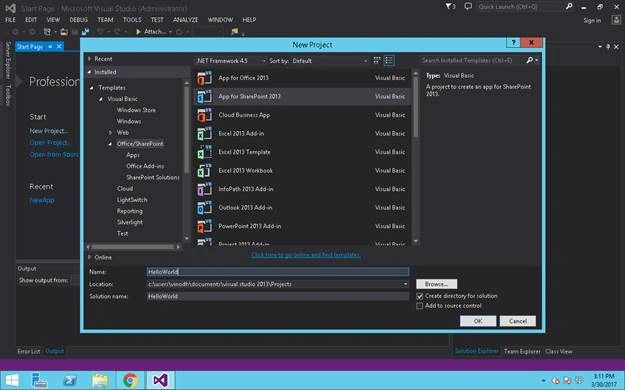Image resolution: width=625 pixels, height=390 pixels.
Task: Pick the Excel 2013 Template icon
Action: [x=204, y=152]
